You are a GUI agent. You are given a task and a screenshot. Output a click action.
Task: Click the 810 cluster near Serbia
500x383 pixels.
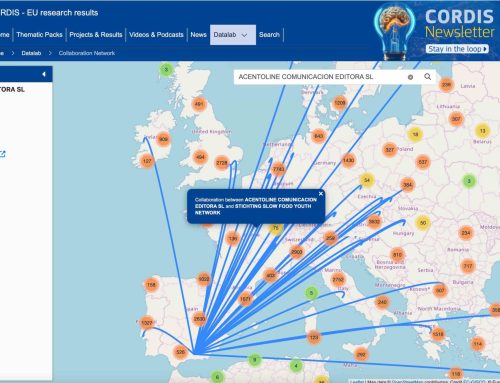[x=397, y=255]
